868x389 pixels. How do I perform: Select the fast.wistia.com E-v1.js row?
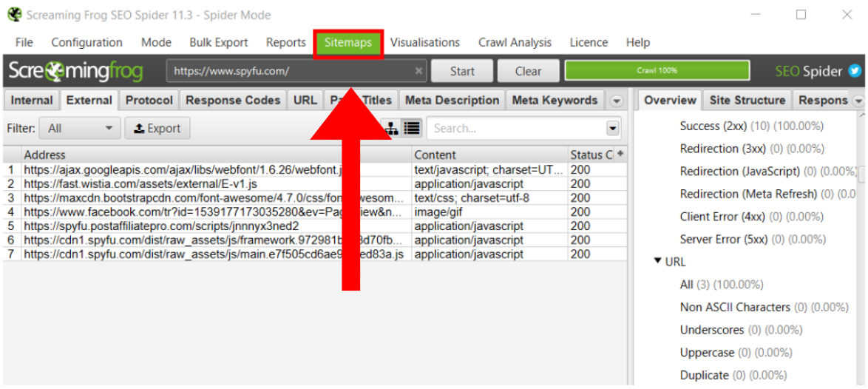[x=315, y=183]
